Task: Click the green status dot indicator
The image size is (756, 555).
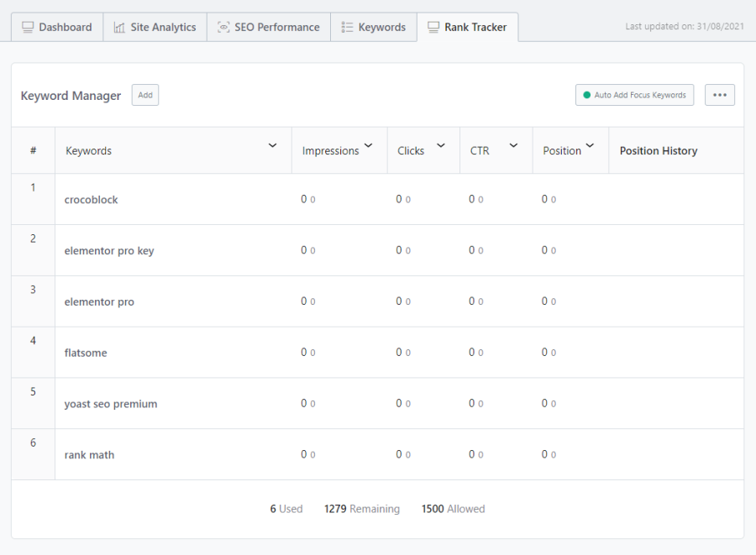Action: point(587,95)
